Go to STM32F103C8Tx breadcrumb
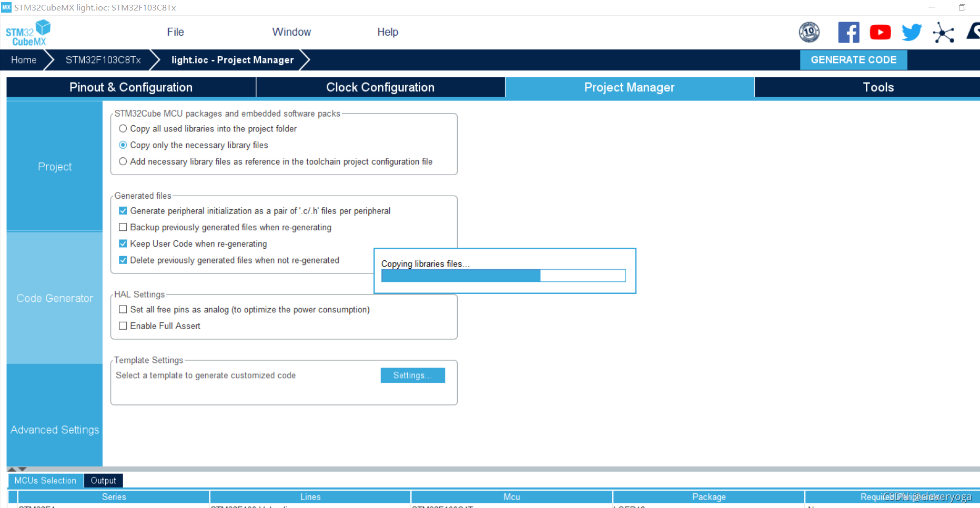 point(103,60)
